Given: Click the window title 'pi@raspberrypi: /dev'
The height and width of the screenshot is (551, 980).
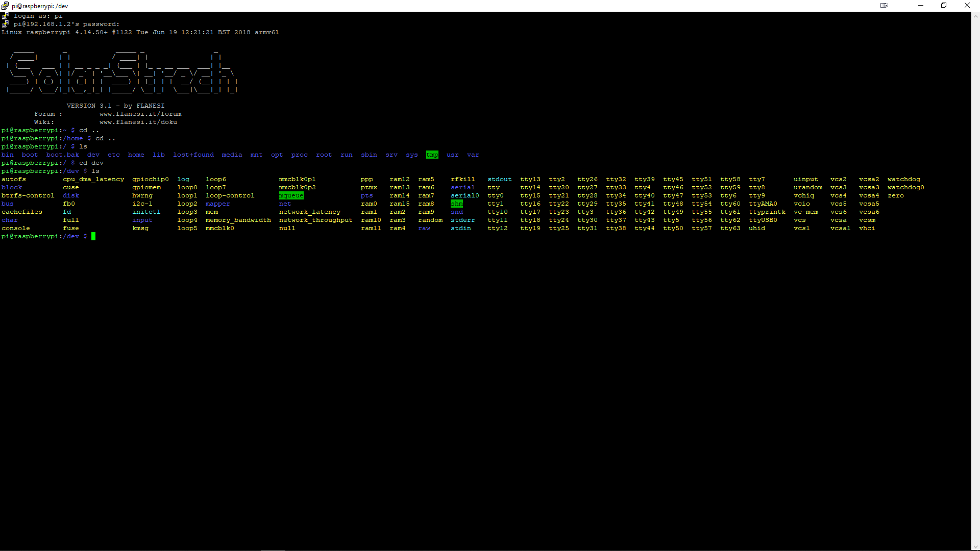Looking at the screenshot, I should coord(40,6).
